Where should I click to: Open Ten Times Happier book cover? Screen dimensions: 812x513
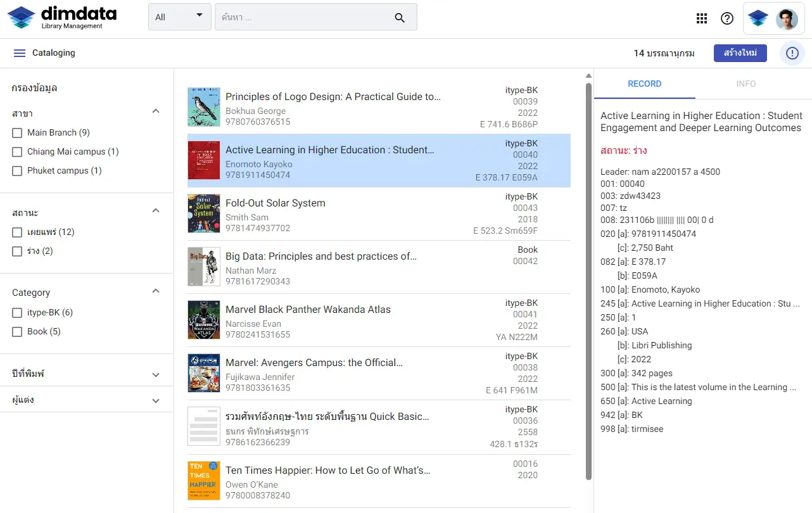204,481
